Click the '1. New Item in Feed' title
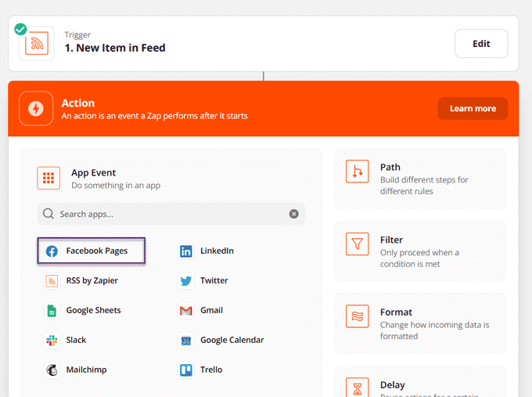The image size is (532, 397). [x=115, y=48]
